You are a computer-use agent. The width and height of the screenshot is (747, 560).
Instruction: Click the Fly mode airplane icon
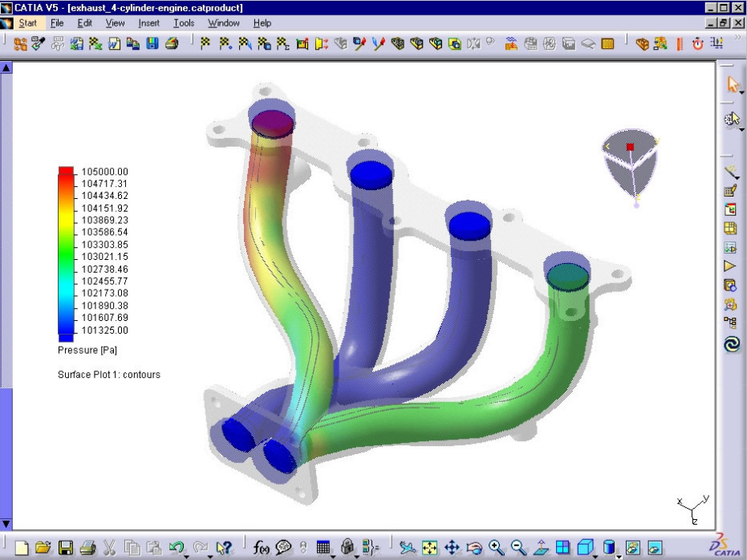click(x=407, y=548)
